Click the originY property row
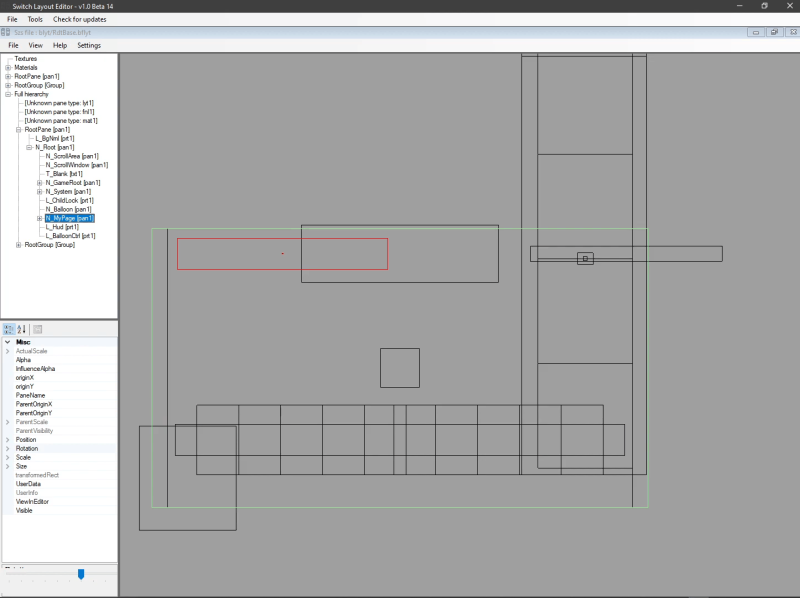Viewport: 800px width, 598px height. point(60,387)
